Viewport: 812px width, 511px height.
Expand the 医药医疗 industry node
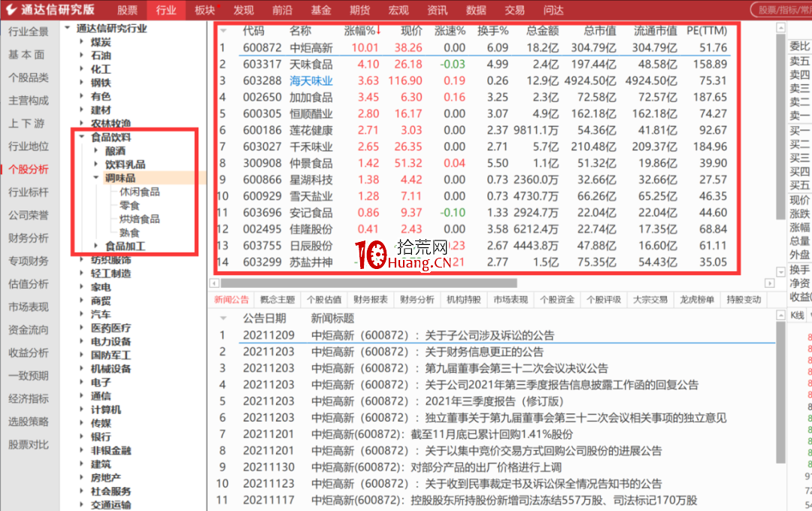point(81,328)
